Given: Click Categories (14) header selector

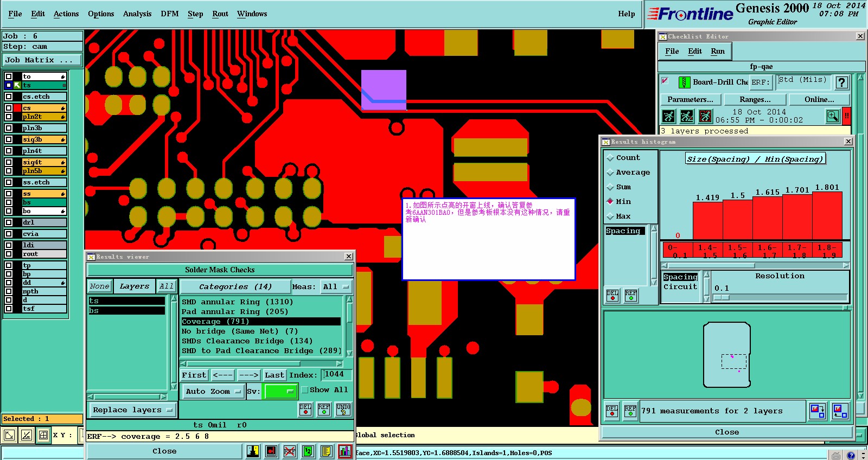Looking at the screenshot, I should (234, 286).
